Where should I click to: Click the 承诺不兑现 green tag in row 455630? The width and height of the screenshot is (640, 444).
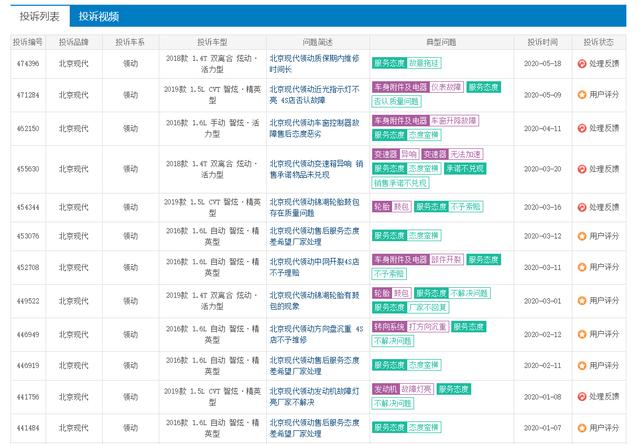point(465,169)
